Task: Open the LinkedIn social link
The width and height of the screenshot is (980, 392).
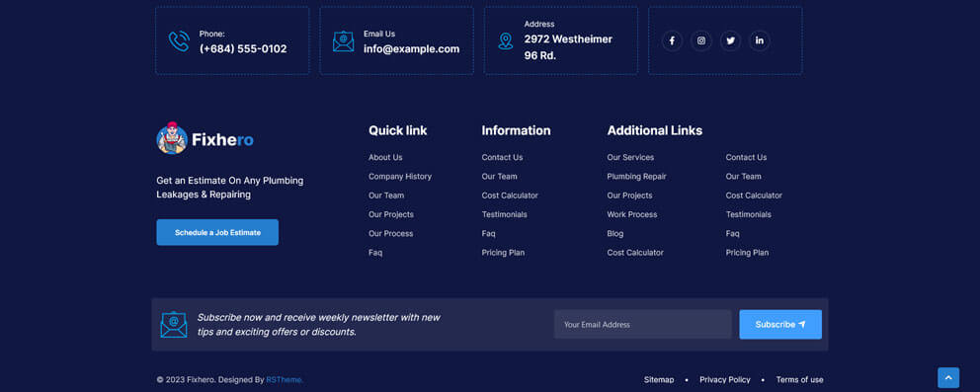Action: [x=760, y=40]
